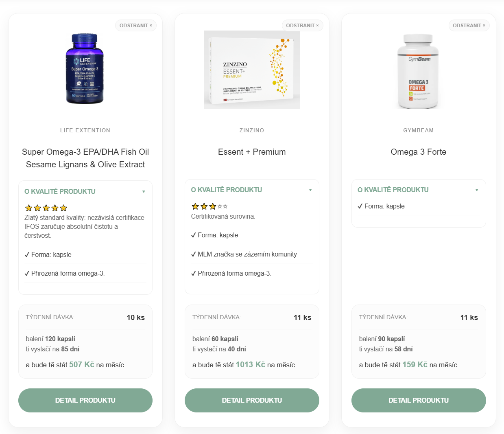Screen dimensions: 504x434
Task: Click the checkmark next to 'Přirozená forma omega-3'
Action: click(x=27, y=273)
